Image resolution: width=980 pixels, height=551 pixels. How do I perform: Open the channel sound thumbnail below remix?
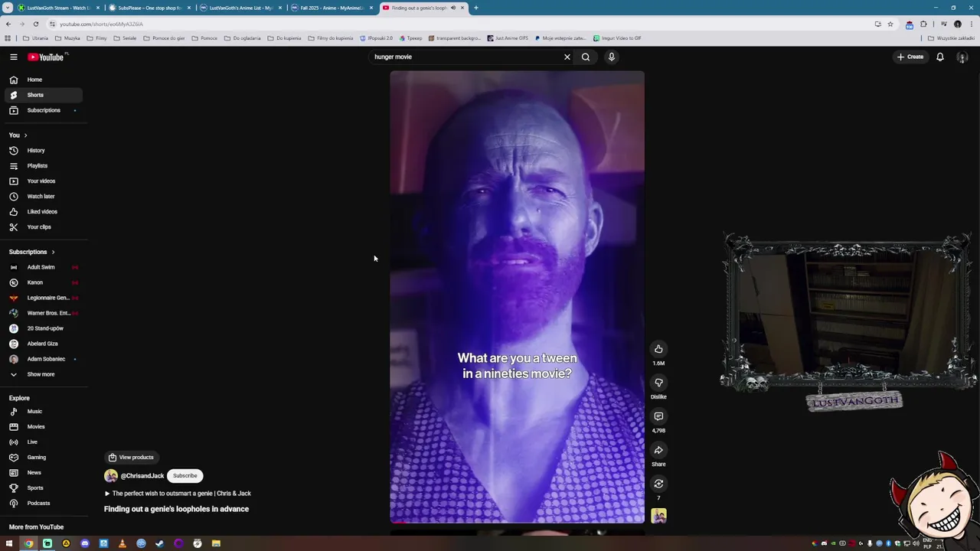click(x=658, y=516)
